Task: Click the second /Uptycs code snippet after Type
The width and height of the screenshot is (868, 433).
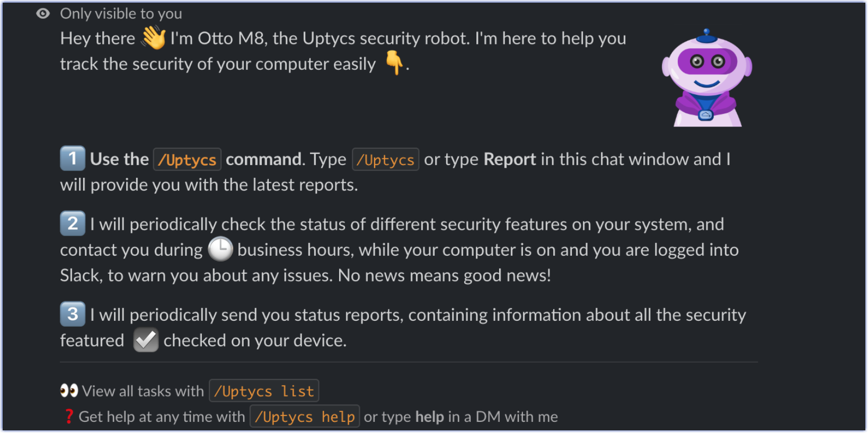Action: [x=385, y=159]
